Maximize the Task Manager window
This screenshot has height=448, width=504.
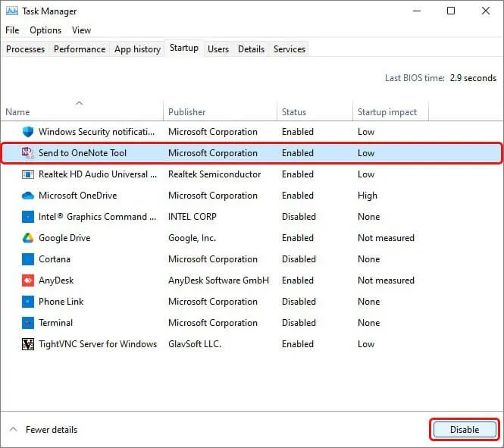click(x=451, y=11)
